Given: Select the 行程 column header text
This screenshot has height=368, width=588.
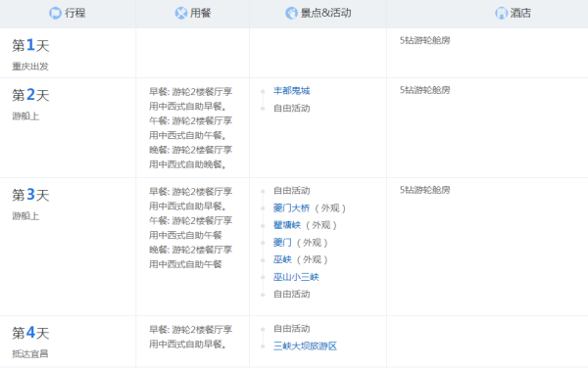Looking at the screenshot, I should pos(75,13).
